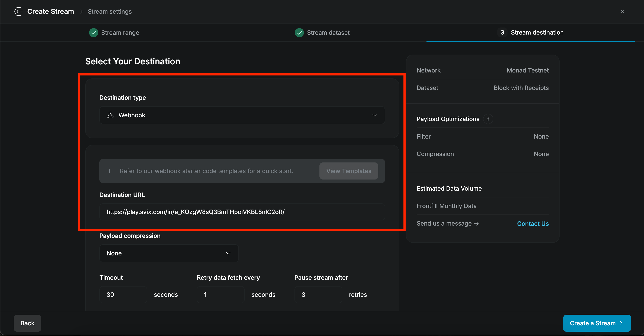Switch to the Stream range step
The image size is (644, 336).
tap(114, 32)
